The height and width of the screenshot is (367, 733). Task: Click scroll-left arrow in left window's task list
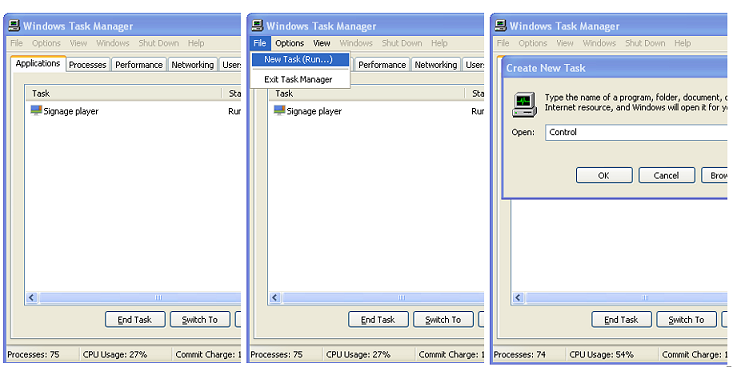tap(31, 297)
